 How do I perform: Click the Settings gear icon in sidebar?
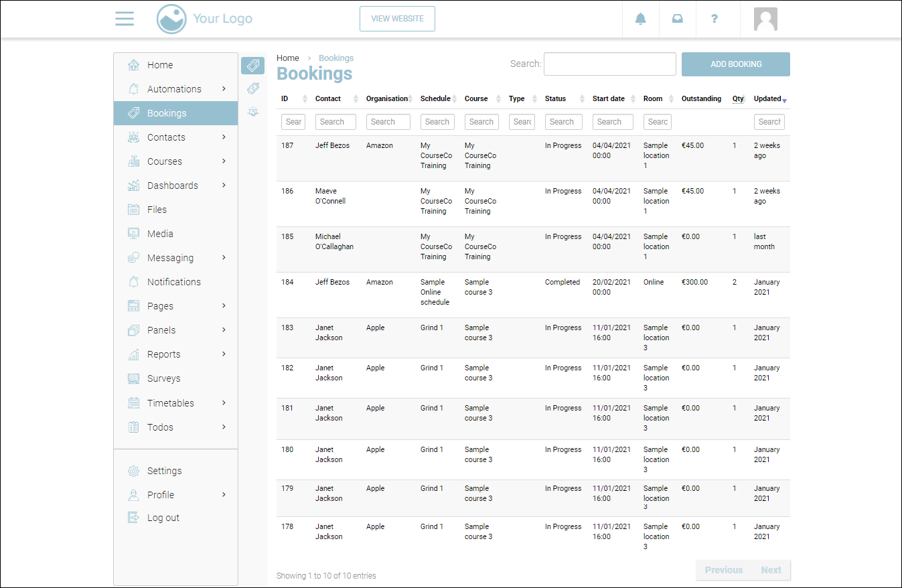point(134,471)
